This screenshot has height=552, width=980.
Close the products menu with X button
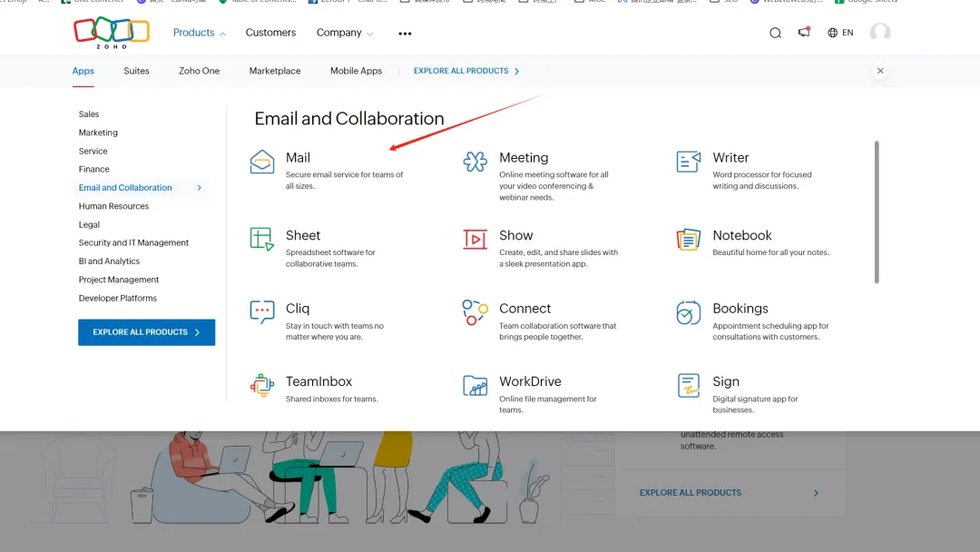tap(880, 71)
